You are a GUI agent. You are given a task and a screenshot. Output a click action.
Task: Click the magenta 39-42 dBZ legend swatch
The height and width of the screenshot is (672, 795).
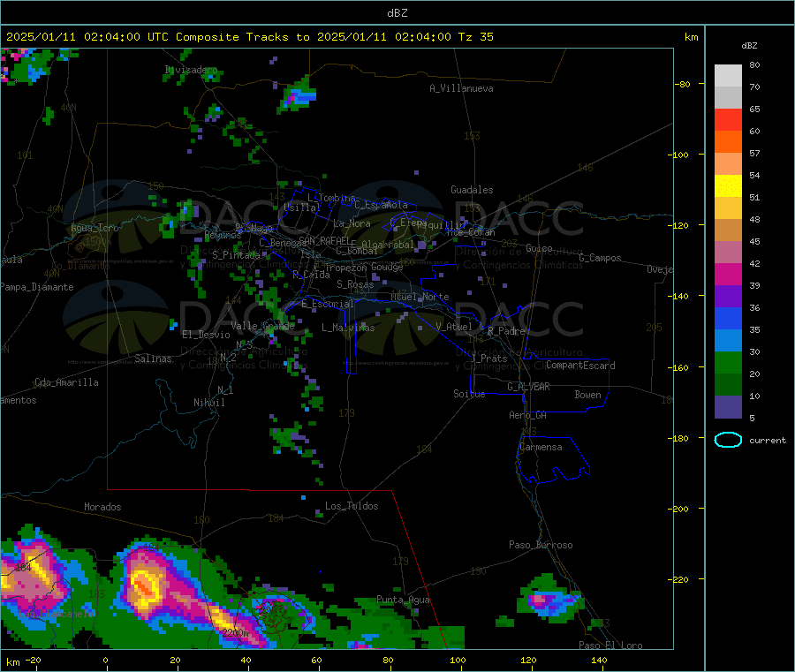(x=728, y=274)
